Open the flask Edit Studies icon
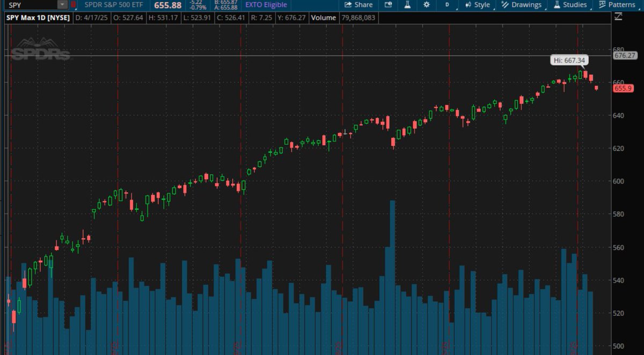This screenshot has height=355, width=644. tap(407, 5)
